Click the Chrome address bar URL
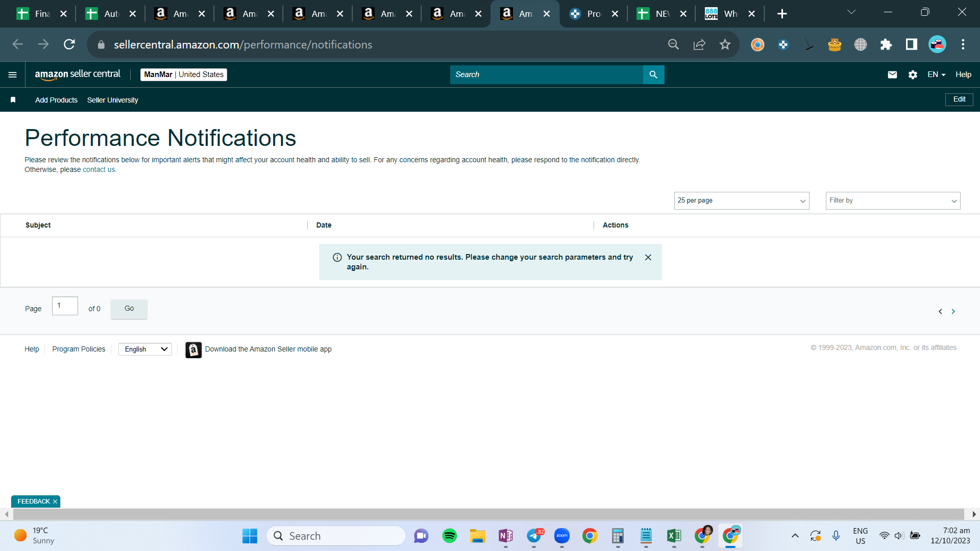 point(242,44)
